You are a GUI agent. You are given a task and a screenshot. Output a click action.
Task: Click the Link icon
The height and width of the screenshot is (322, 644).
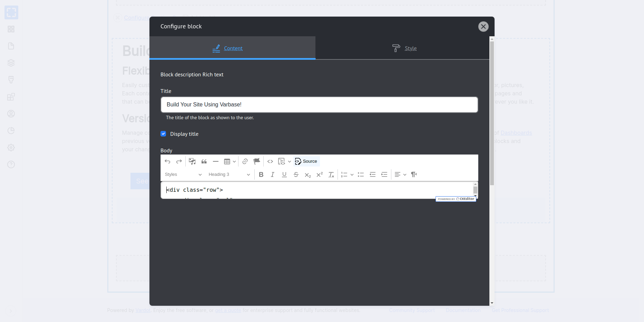245,161
